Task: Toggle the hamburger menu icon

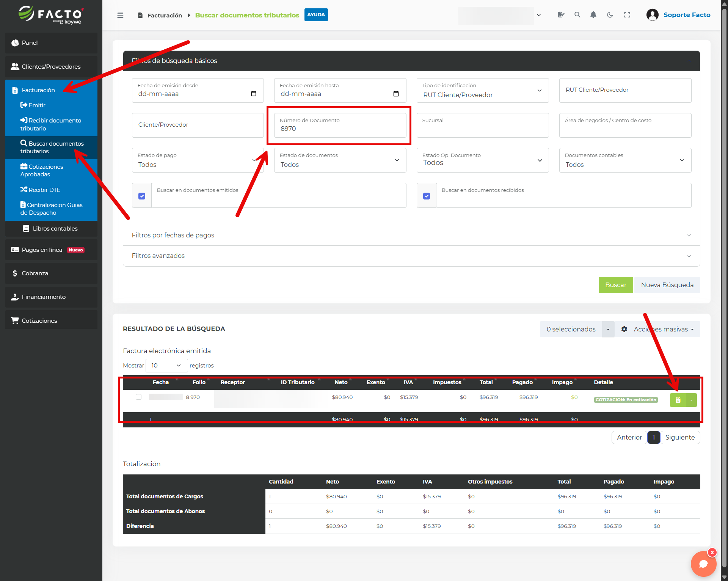Action: (x=120, y=15)
